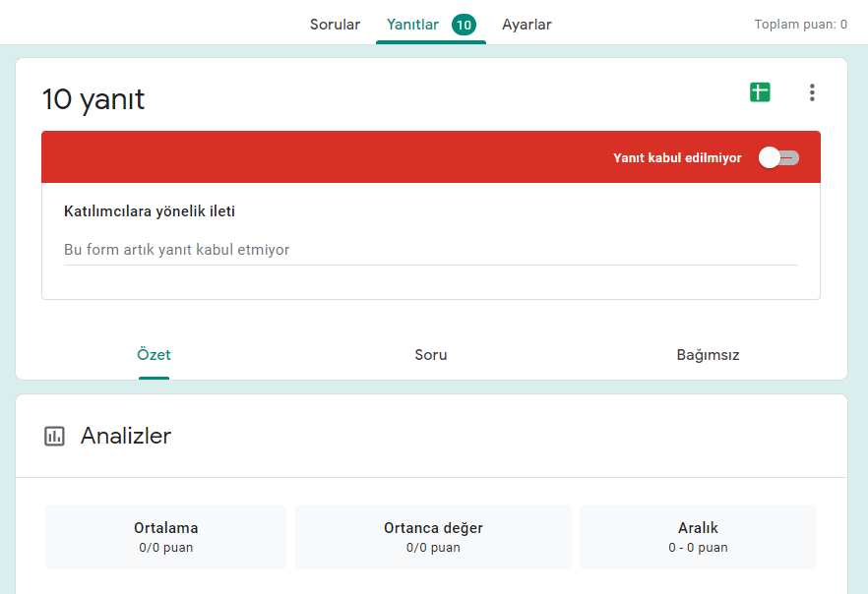
Task: Click the green Sheets create icon
Action: pyautogui.click(x=759, y=91)
